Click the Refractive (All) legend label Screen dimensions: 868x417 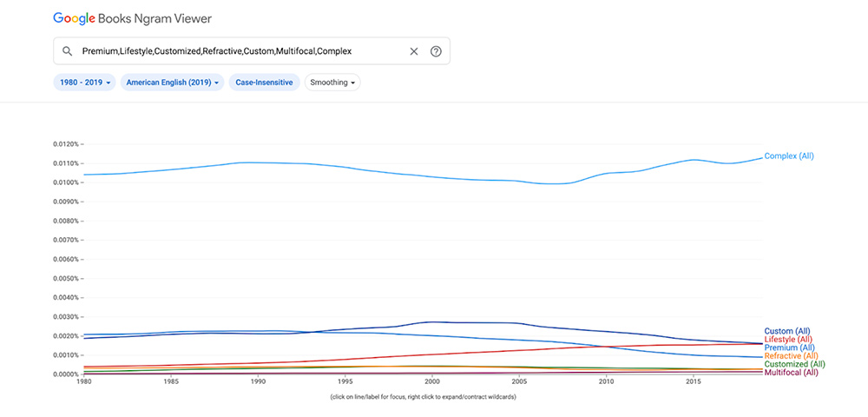(x=791, y=356)
